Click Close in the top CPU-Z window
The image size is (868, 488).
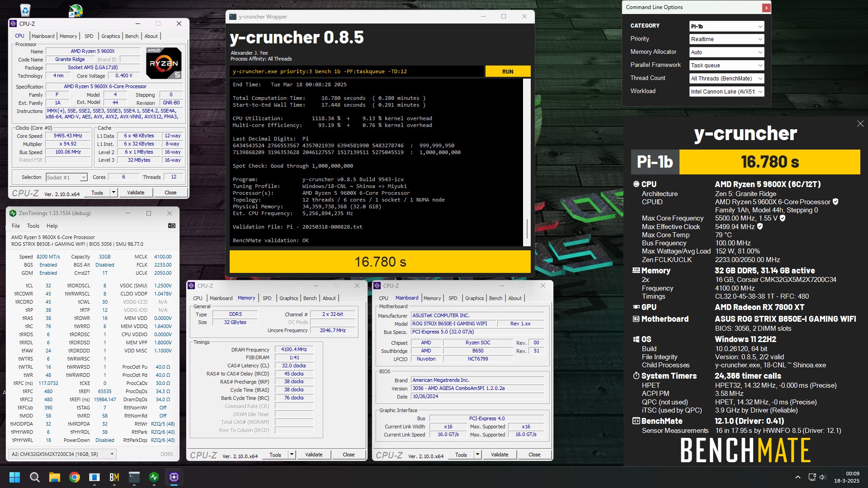(170, 192)
